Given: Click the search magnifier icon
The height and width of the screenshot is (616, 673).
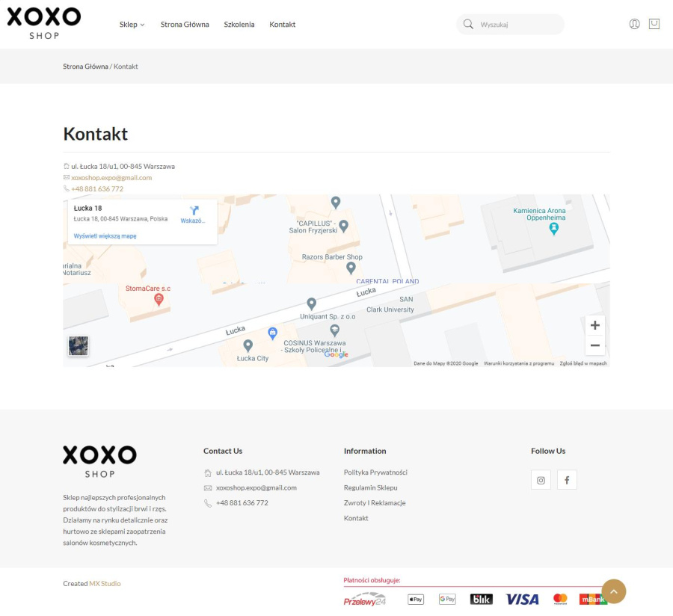Looking at the screenshot, I should (x=467, y=24).
